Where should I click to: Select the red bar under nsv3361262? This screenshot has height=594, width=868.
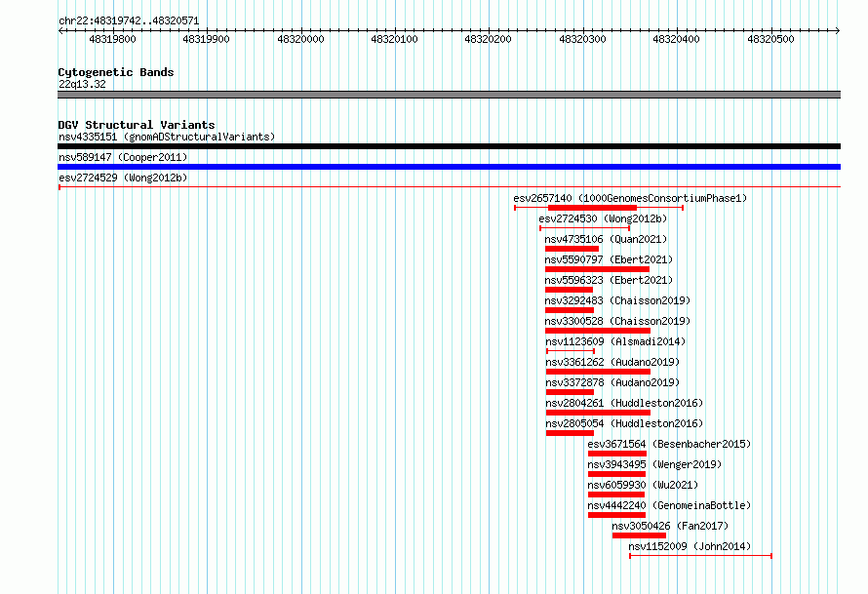pos(598,372)
